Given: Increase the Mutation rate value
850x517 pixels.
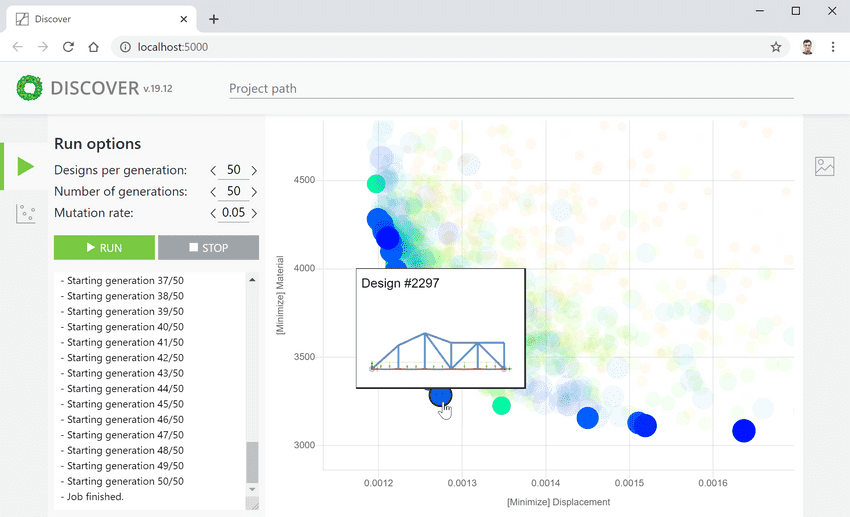Looking at the screenshot, I should [254, 213].
